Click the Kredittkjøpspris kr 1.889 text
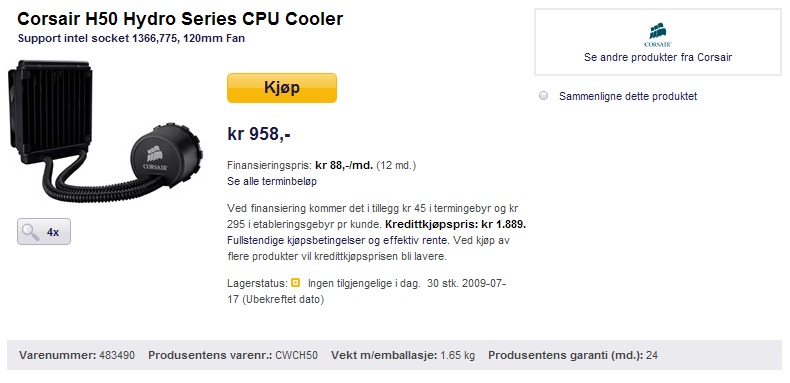 tap(455, 224)
